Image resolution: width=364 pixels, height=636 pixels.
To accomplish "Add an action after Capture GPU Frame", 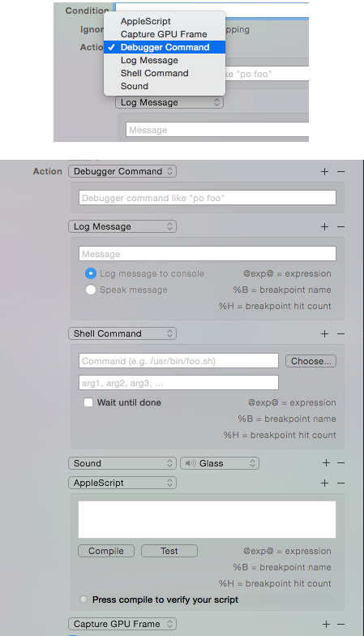I will click(325, 625).
